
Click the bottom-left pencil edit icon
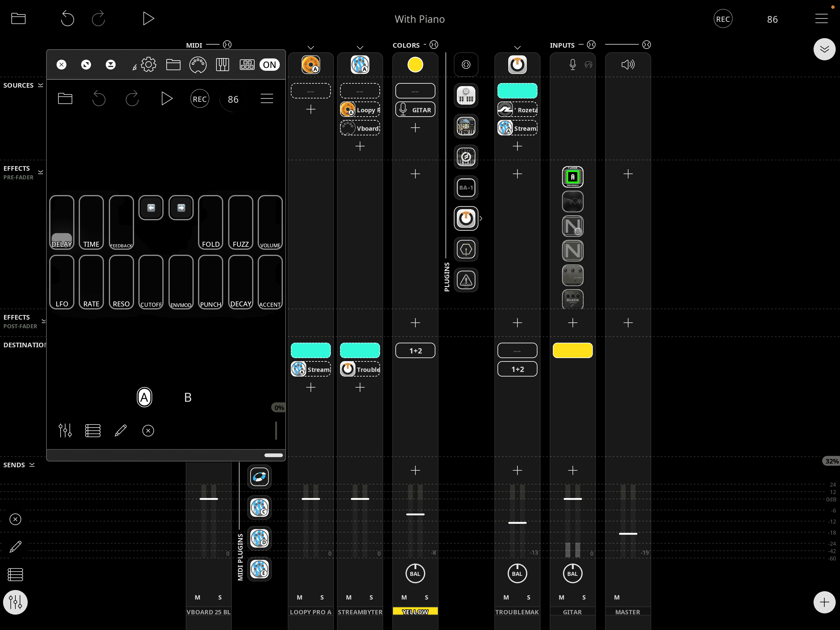pos(15,547)
